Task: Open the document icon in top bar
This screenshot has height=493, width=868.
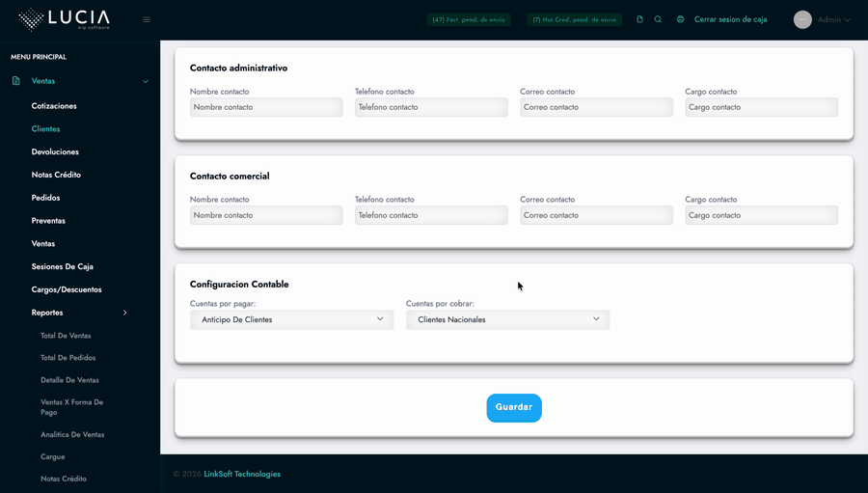Action: 640,19
